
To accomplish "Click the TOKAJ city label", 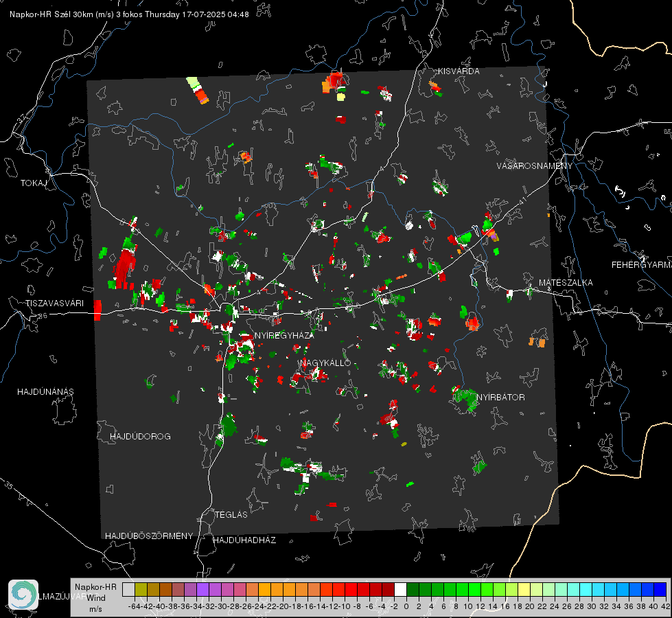I will pyautogui.click(x=34, y=183).
